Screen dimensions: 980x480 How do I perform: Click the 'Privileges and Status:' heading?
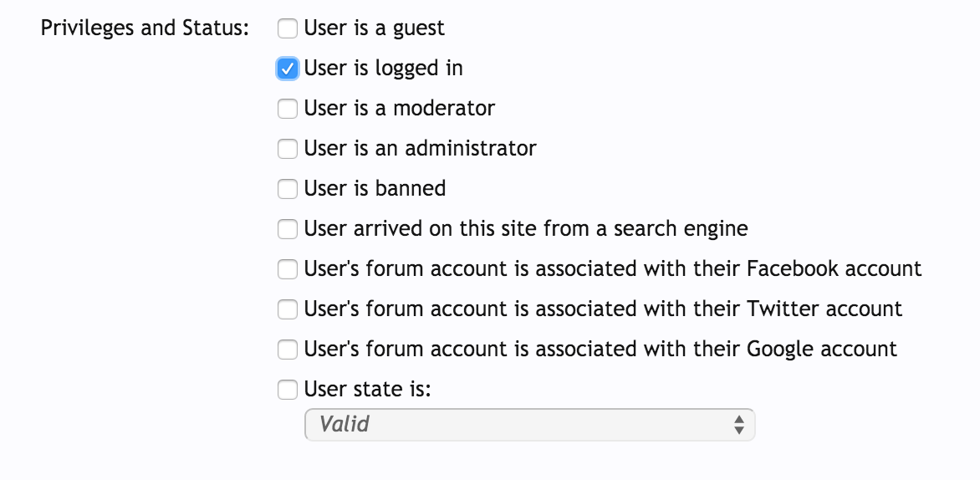click(145, 28)
